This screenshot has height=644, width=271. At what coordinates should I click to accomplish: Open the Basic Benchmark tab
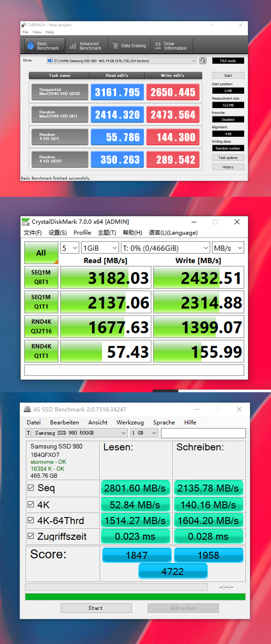pos(45,46)
